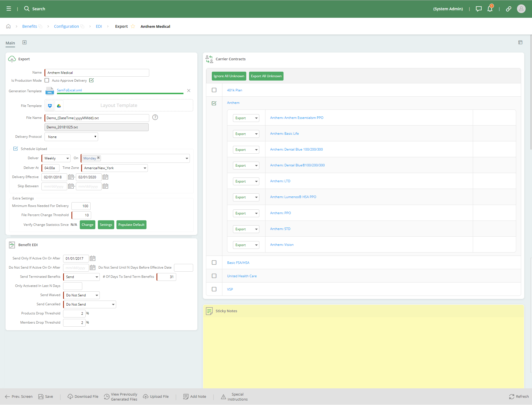Open Export dropdown for Anthem Essentialsm PPO
This screenshot has height=405, width=532.
click(x=246, y=118)
